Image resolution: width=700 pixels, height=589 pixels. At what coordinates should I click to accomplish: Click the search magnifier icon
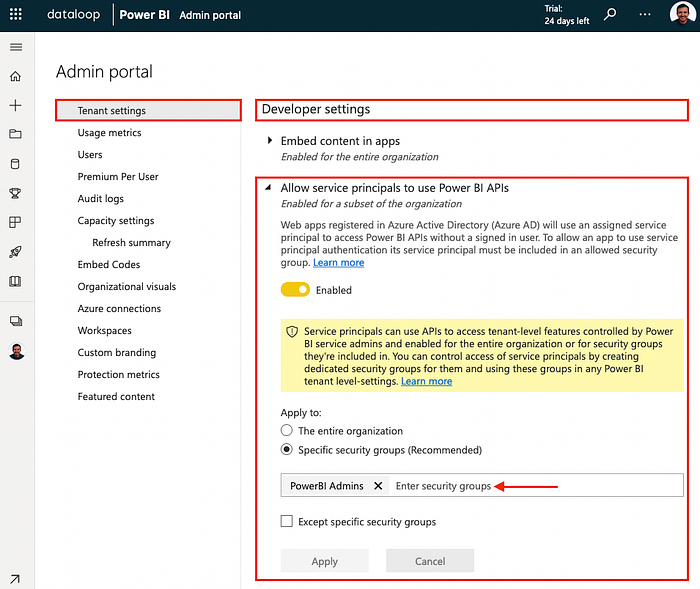pos(610,14)
